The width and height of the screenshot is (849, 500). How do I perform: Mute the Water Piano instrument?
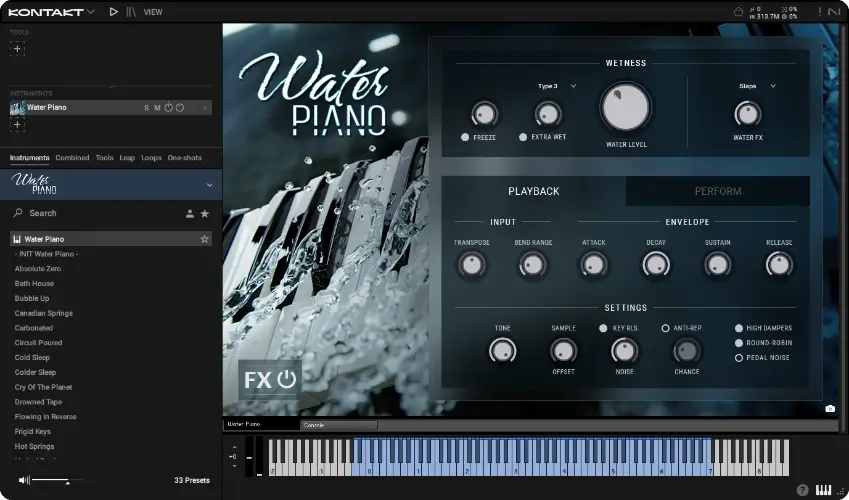pyautogui.click(x=157, y=108)
